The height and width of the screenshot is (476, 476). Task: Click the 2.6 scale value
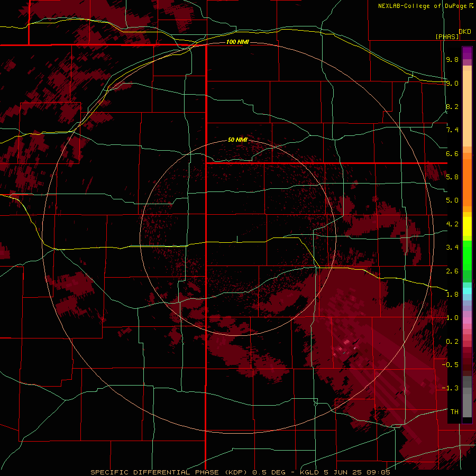pyautogui.click(x=452, y=271)
